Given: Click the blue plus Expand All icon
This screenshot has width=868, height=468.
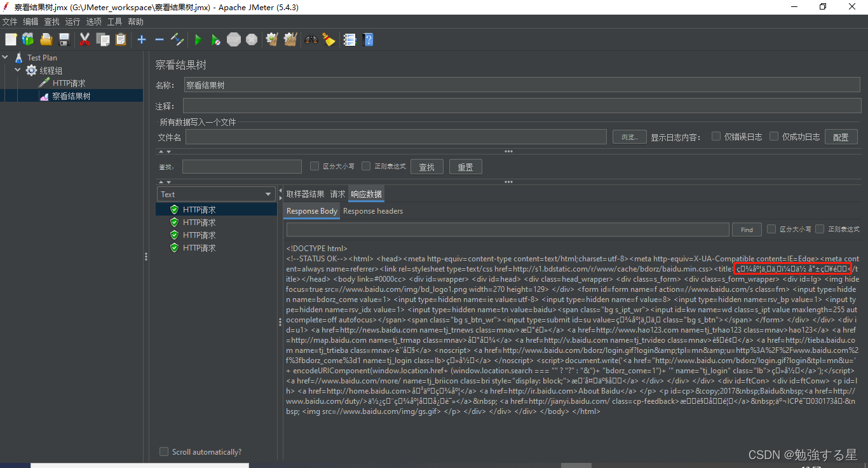Looking at the screenshot, I should click(x=142, y=39).
